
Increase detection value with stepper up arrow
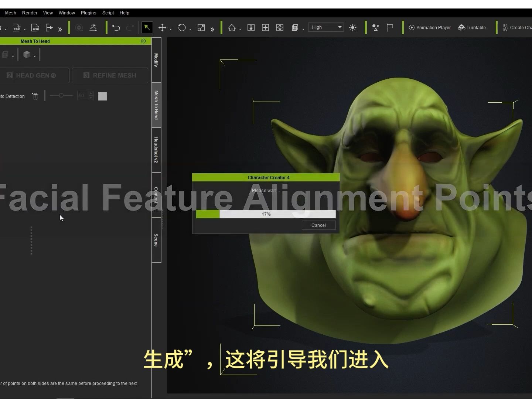(91, 94)
